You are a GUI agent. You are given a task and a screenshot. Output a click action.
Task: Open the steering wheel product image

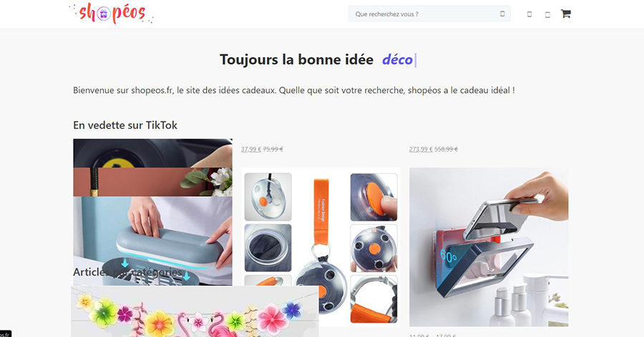click(x=152, y=153)
